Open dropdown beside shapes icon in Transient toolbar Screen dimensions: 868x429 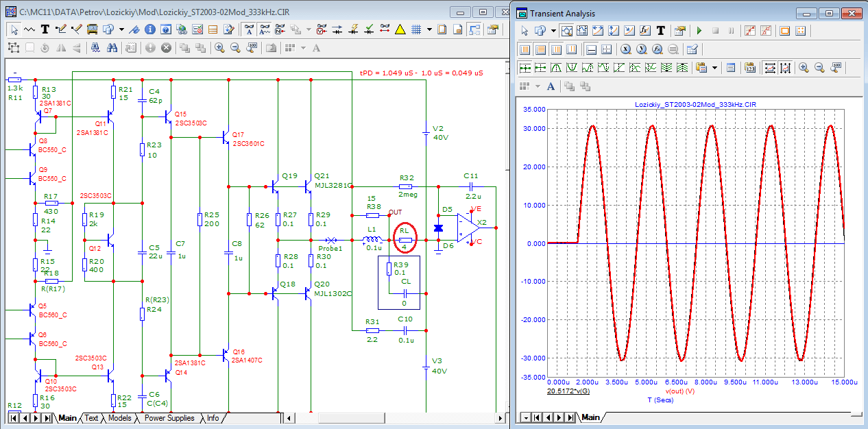point(553,31)
